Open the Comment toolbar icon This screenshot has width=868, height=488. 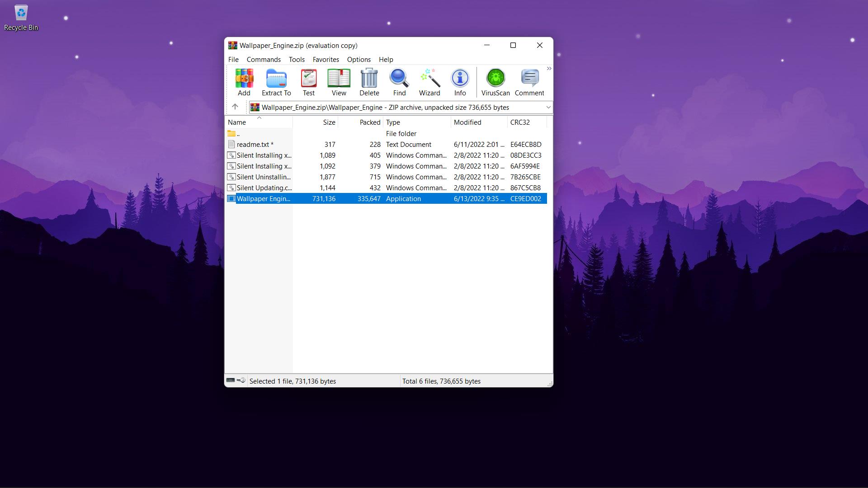(529, 82)
